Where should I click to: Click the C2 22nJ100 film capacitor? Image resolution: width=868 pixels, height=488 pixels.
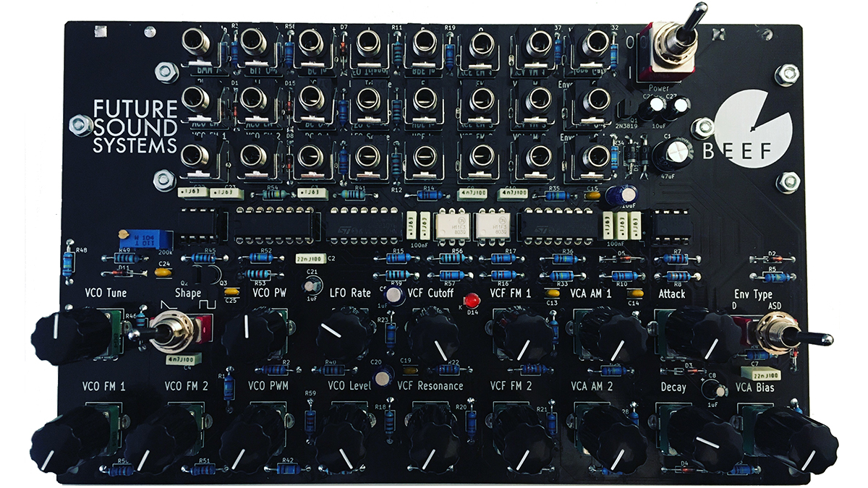(311, 257)
